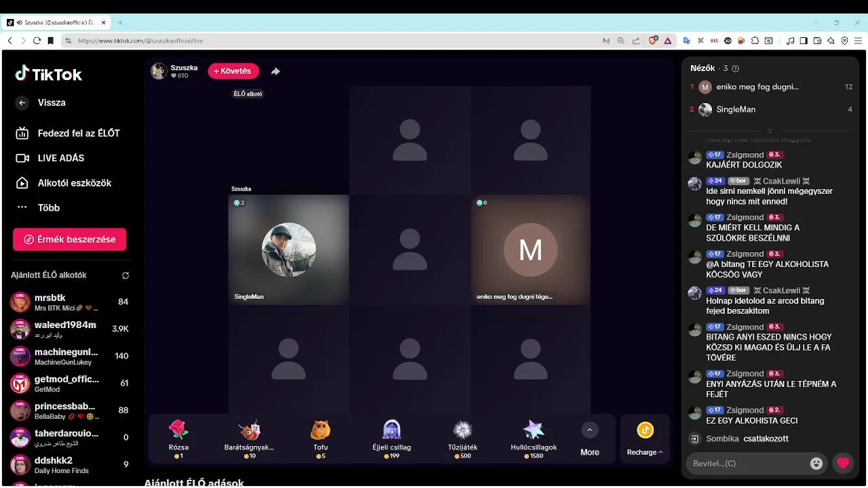Send the Tofu gift
This screenshot has height=488, width=868.
click(x=321, y=439)
